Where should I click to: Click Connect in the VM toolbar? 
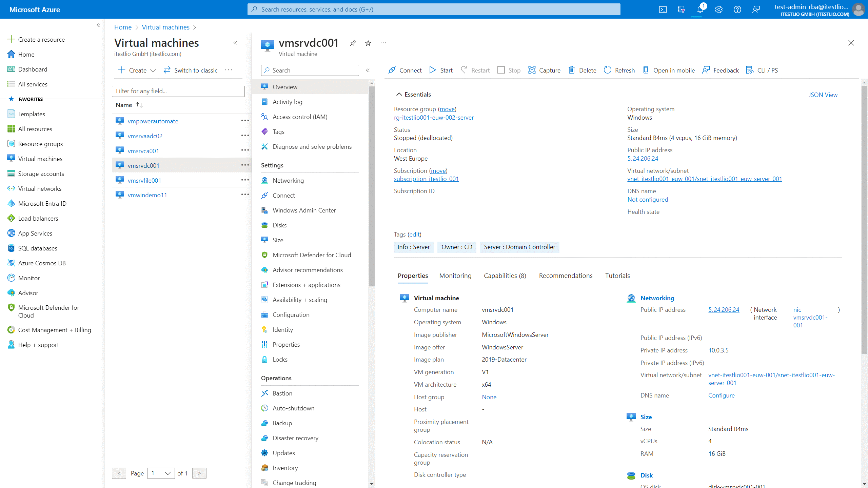coord(405,70)
